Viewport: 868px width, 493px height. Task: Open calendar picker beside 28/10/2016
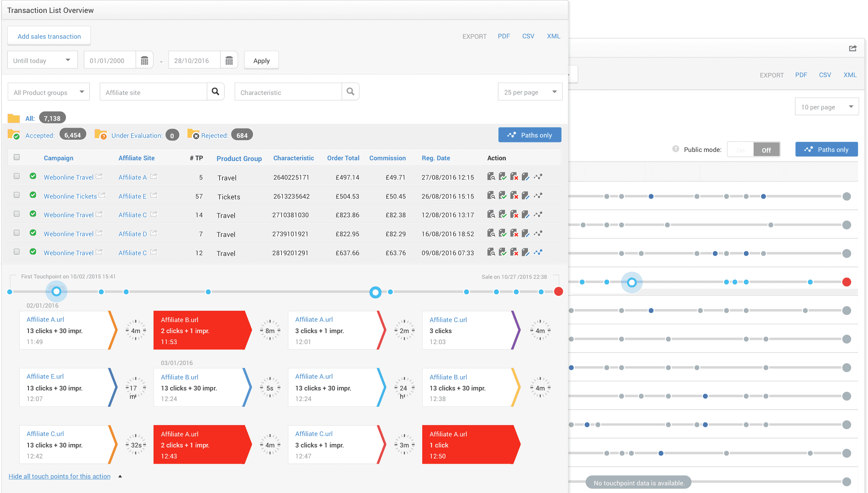pyautogui.click(x=229, y=60)
